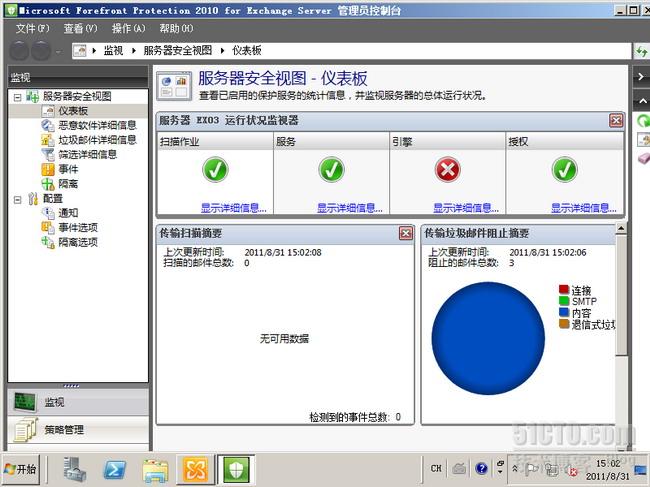650x487 pixels.
Task: Click the blue help icon in system tray
Action: 481,468
